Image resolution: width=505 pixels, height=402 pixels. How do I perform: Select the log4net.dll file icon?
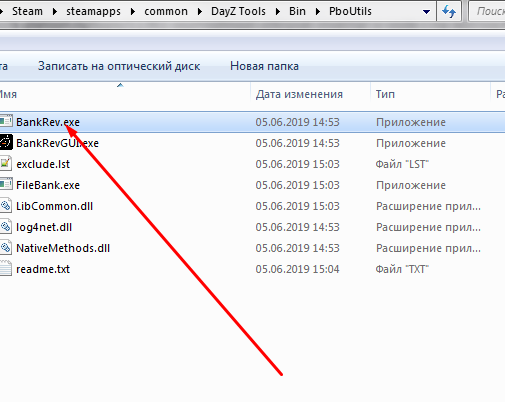(6, 227)
